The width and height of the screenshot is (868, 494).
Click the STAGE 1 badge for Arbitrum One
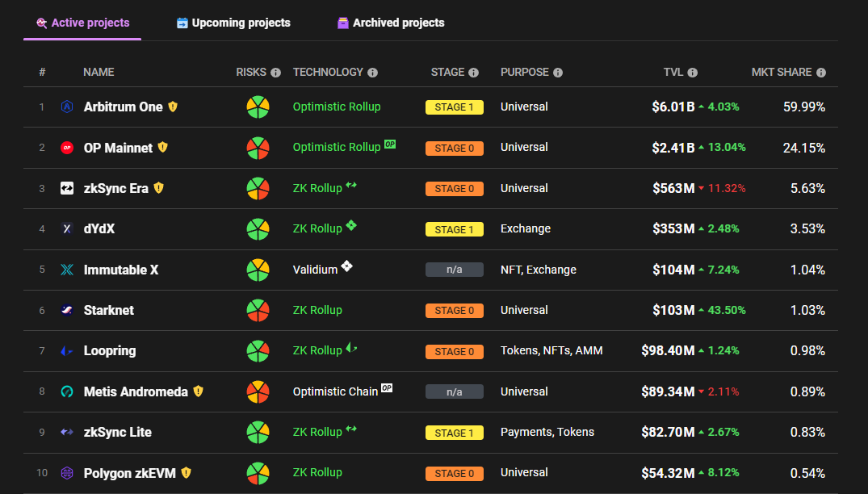click(x=454, y=107)
